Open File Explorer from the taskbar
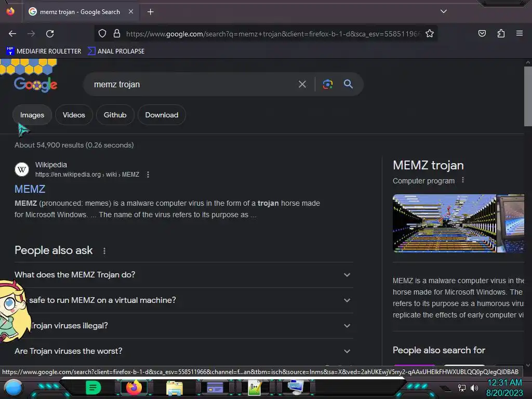 175,388
